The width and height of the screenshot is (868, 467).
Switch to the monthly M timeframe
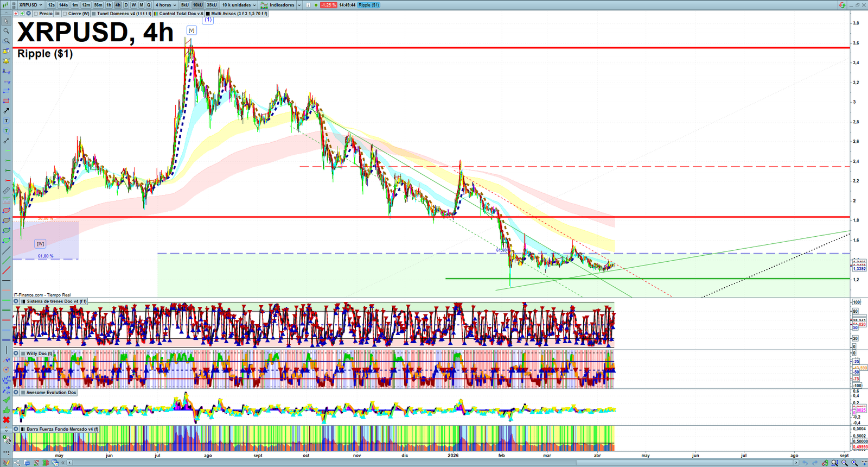(x=141, y=5)
